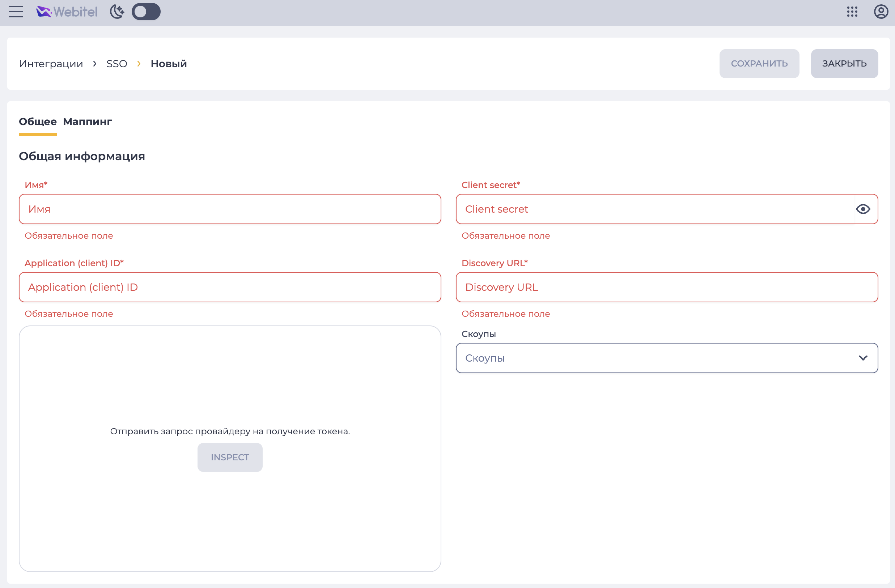The height and width of the screenshot is (588, 895).
Task: Click the token request description text
Action: tap(230, 431)
